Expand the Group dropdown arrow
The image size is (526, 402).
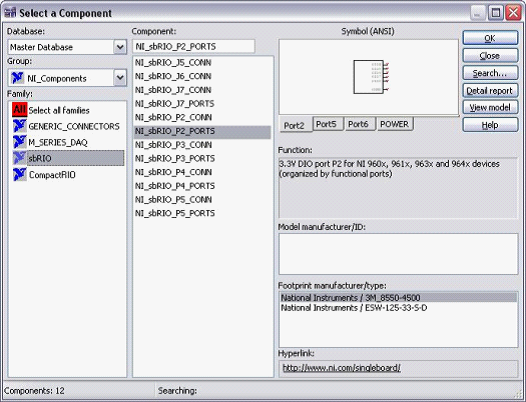point(120,78)
